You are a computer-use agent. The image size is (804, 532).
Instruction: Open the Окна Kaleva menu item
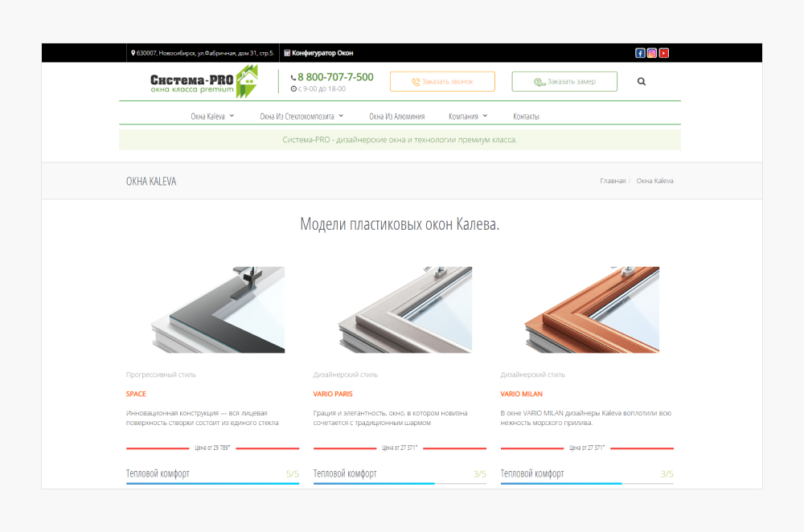click(207, 117)
